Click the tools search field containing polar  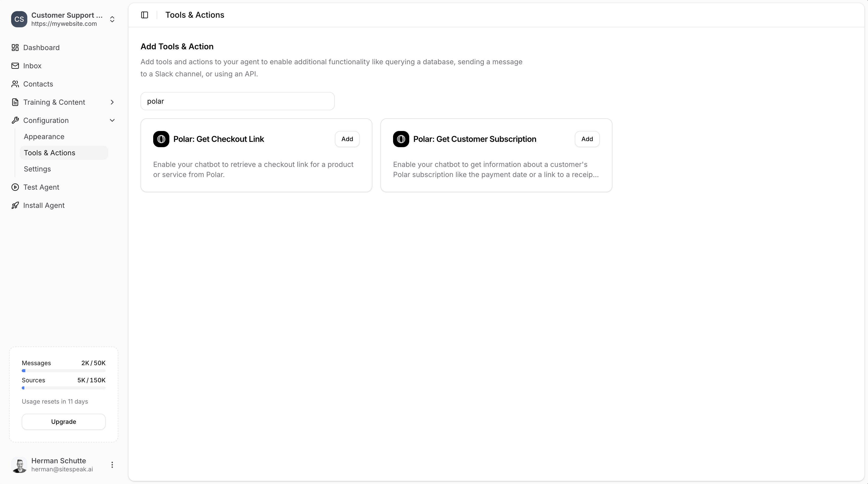(x=237, y=101)
